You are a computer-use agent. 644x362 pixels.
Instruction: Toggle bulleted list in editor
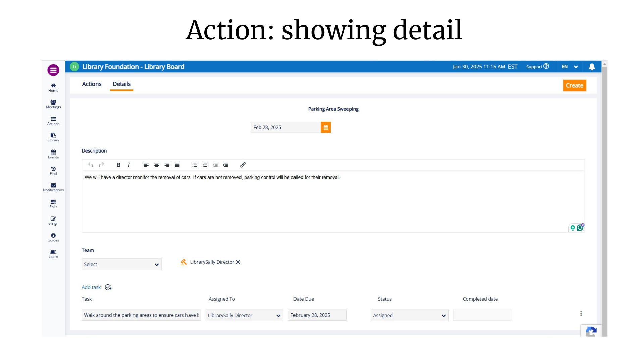[194, 165]
